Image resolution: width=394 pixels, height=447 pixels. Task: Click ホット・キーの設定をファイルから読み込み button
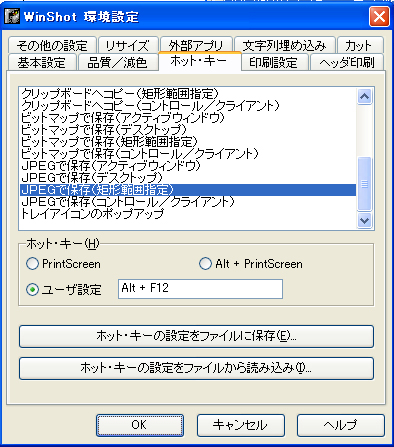[x=196, y=368]
